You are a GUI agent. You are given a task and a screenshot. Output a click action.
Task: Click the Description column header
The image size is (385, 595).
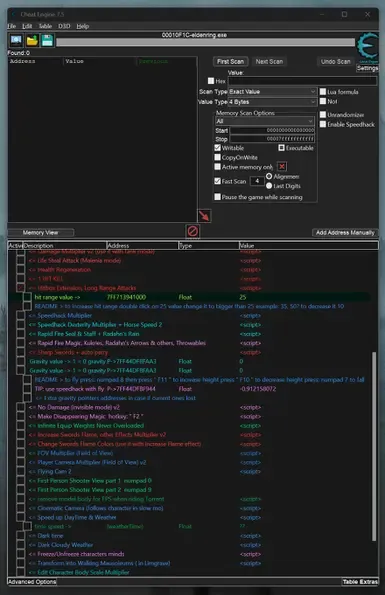coord(65,246)
